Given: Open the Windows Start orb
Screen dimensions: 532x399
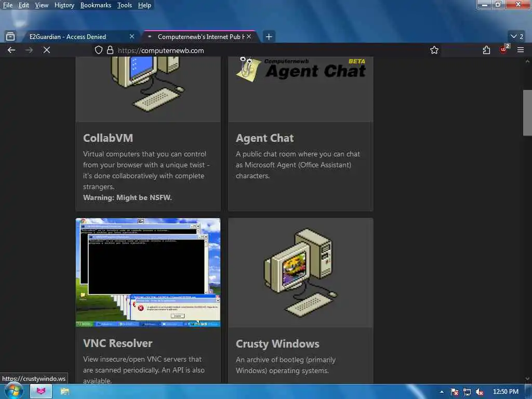Looking at the screenshot, I should coord(14,391).
